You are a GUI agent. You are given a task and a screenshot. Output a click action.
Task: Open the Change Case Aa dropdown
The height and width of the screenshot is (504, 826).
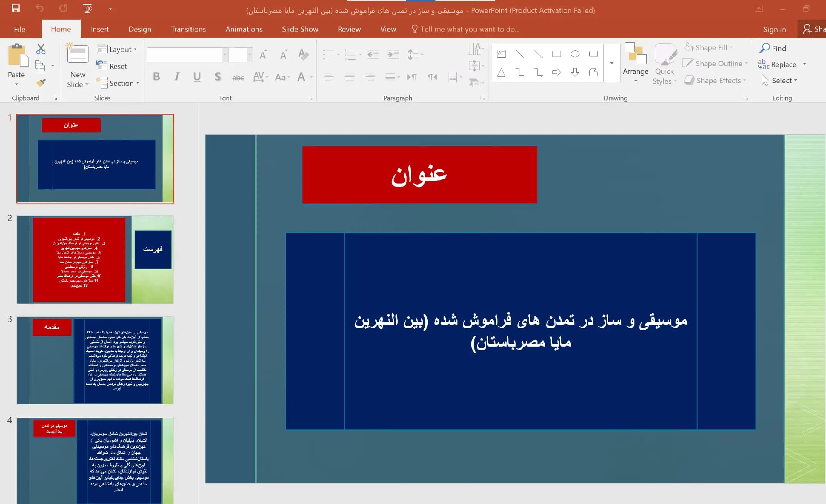pyautogui.click(x=282, y=77)
